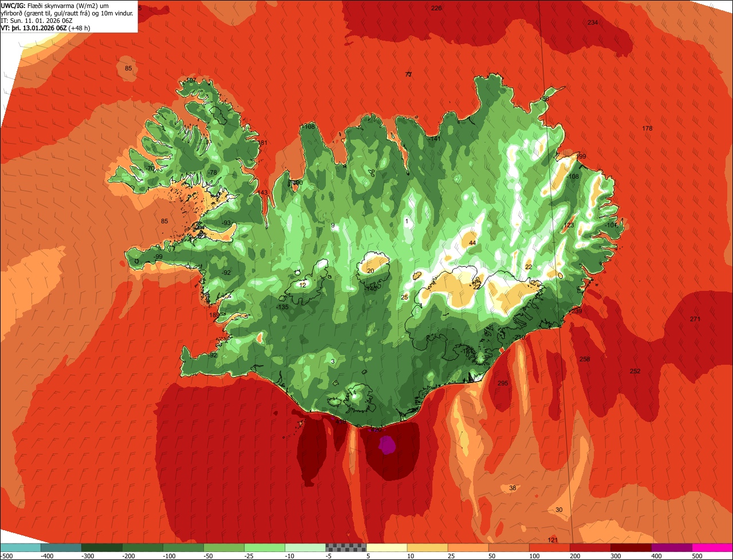Click the value 30 on the map
The image size is (733, 560).
tap(559, 510)
